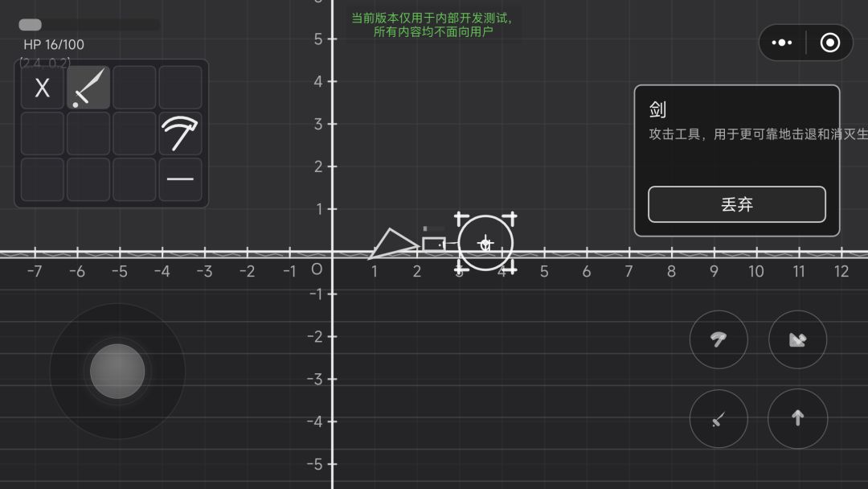Select the sword item in inventory
Viewport: 868px width, 489px height.
[x=88, y=88]
